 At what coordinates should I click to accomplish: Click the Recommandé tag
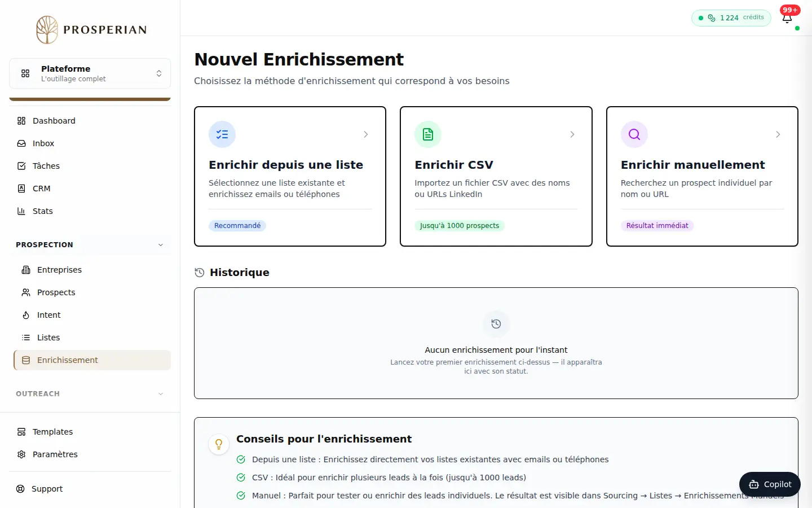pos(237,226)
